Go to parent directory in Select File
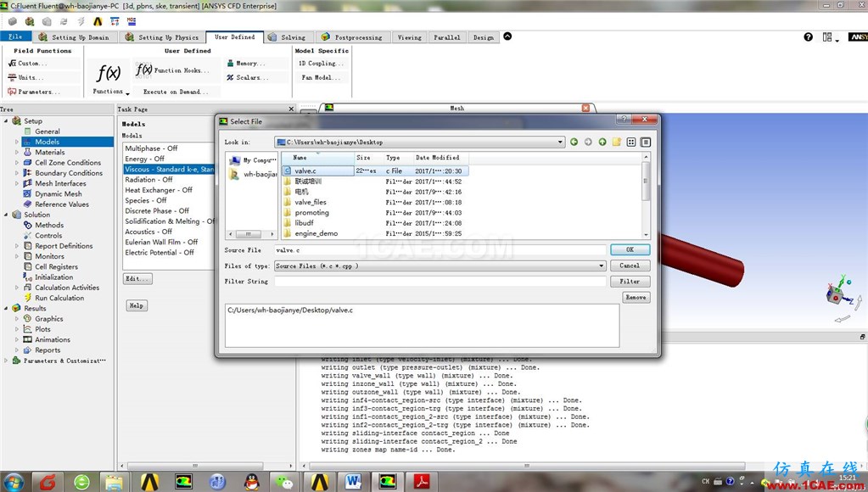 (x=602, y=143)
